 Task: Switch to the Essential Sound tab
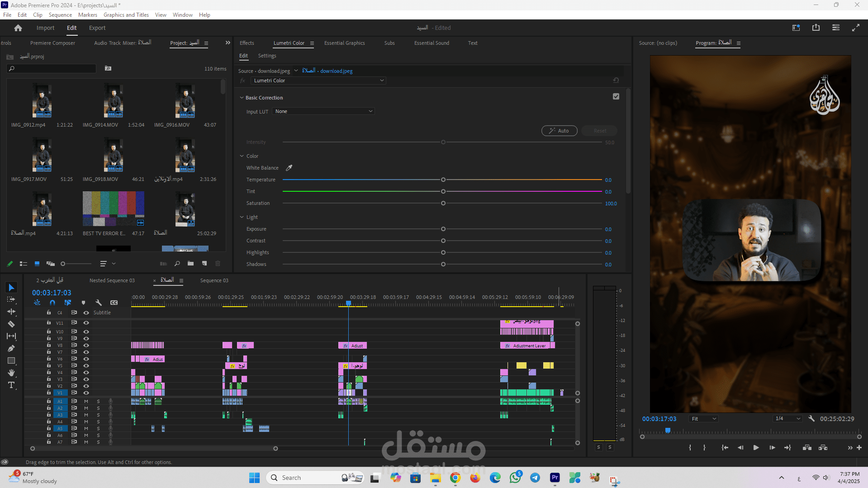[432, 43]
